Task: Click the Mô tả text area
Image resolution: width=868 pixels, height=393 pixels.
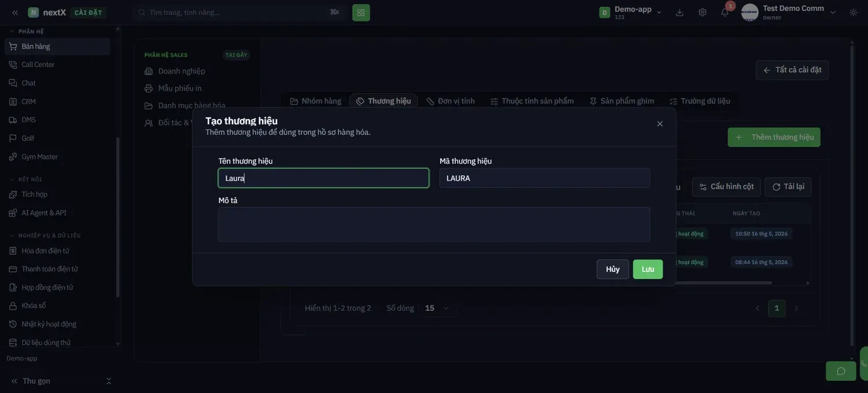Action: point(434,225)
